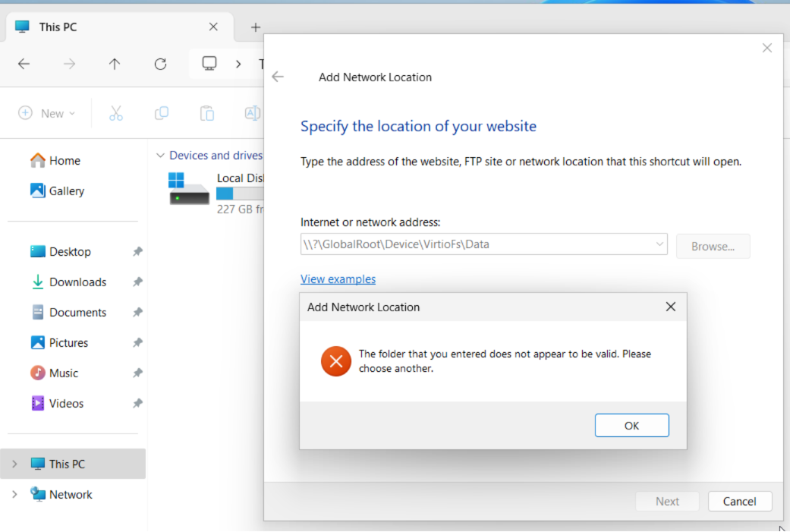Click the Cut scissors icon
This screenshot has height=532, width=790.
(x=115, y=113)
